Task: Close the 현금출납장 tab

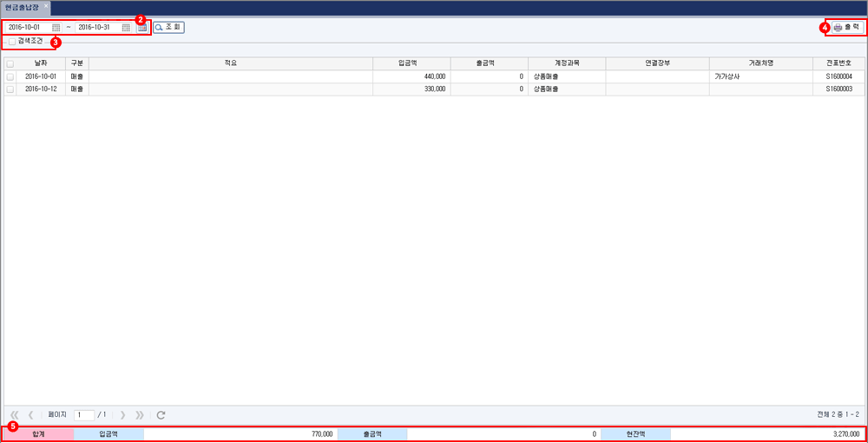Action: click(46, 5)
